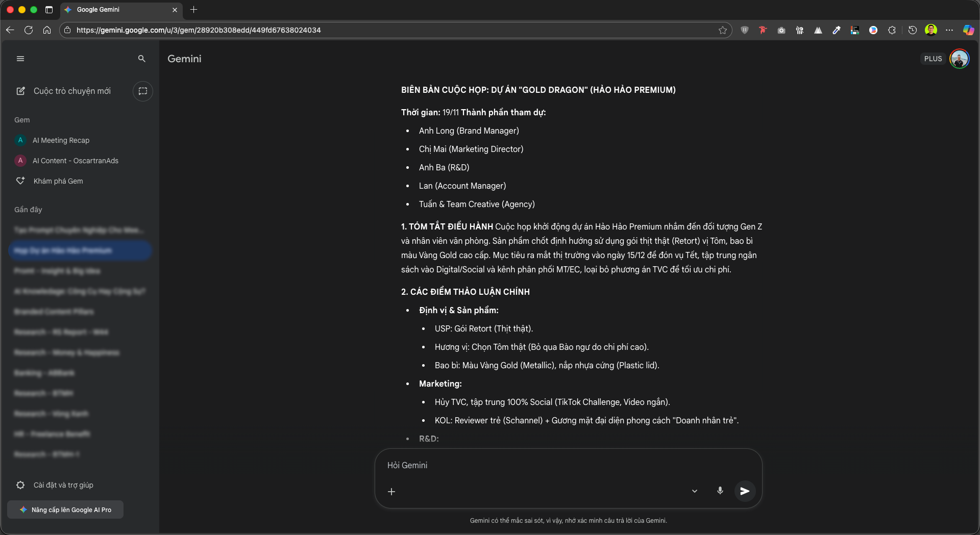This screenshot has height=535, width=980.
Task: Click the PLUS subscription badge
Action: [933, 59]
